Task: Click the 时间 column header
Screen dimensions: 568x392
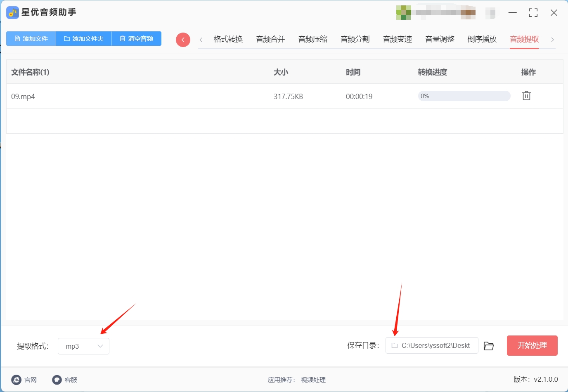Action: point(353,72)
